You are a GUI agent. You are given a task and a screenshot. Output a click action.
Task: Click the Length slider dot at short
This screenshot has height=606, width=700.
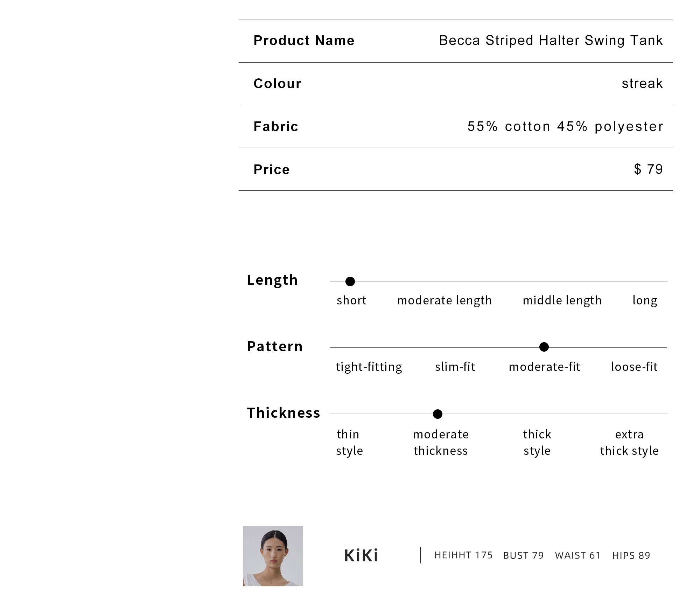tap(350, 281)
